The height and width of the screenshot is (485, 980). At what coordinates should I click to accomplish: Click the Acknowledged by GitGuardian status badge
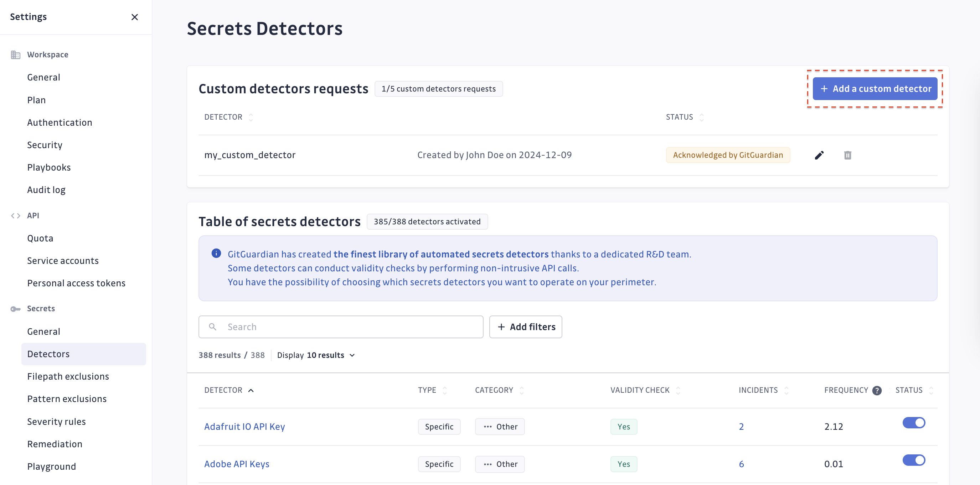pos(728,155)
